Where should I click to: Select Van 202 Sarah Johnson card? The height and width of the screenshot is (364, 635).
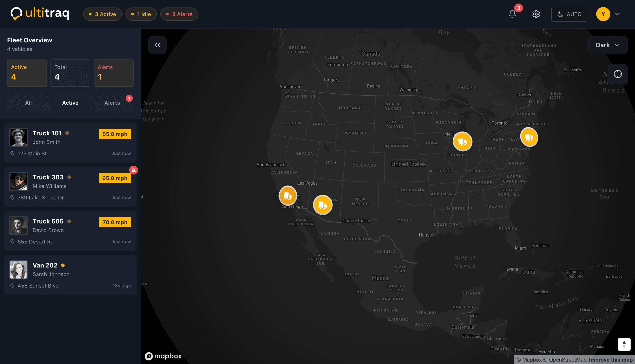click(x=70, y=275)
